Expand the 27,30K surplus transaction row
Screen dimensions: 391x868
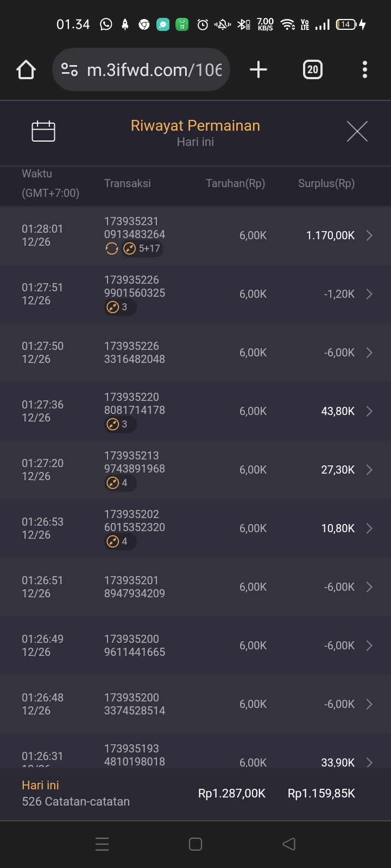click(x=369, y=470)
